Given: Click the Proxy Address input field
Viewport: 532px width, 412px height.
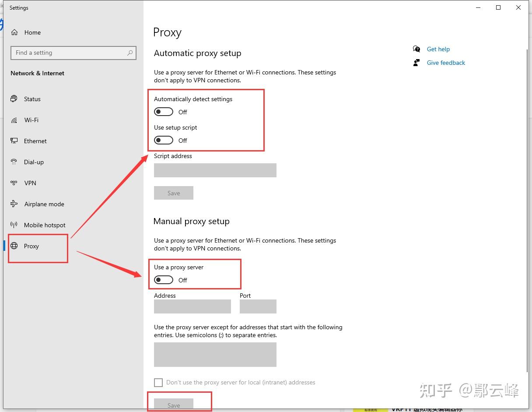Looking at the screenshot, I should point(192,306).
